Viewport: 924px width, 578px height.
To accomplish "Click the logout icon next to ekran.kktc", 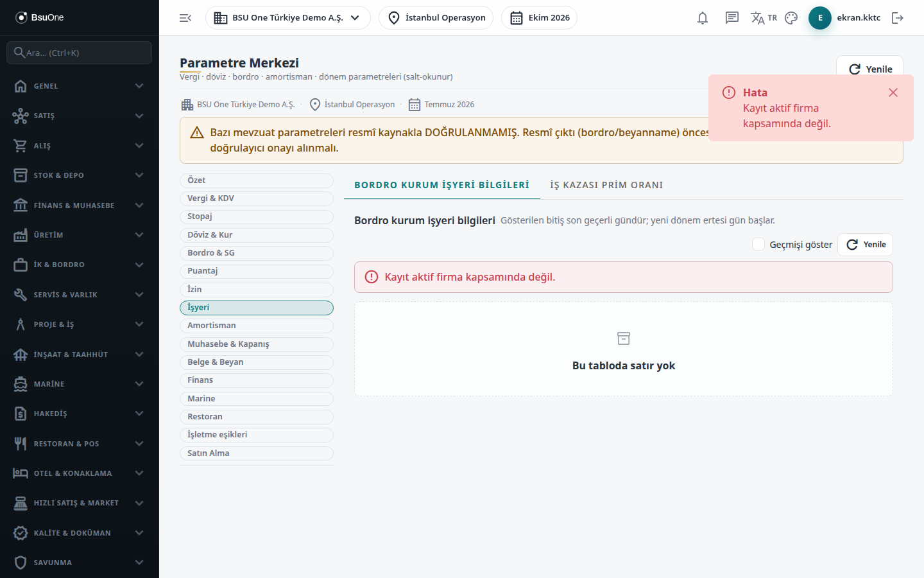I will [898, 18].
